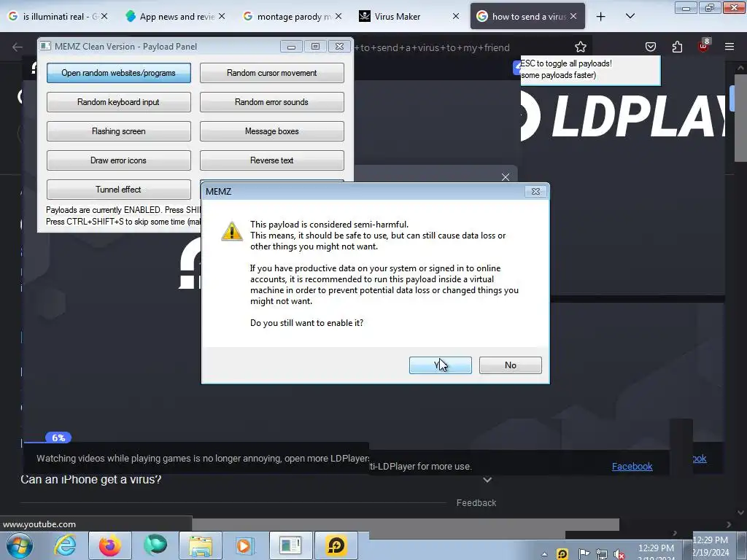
Task: Click the Action Center flag tray icon
Action: pos(584,554)
